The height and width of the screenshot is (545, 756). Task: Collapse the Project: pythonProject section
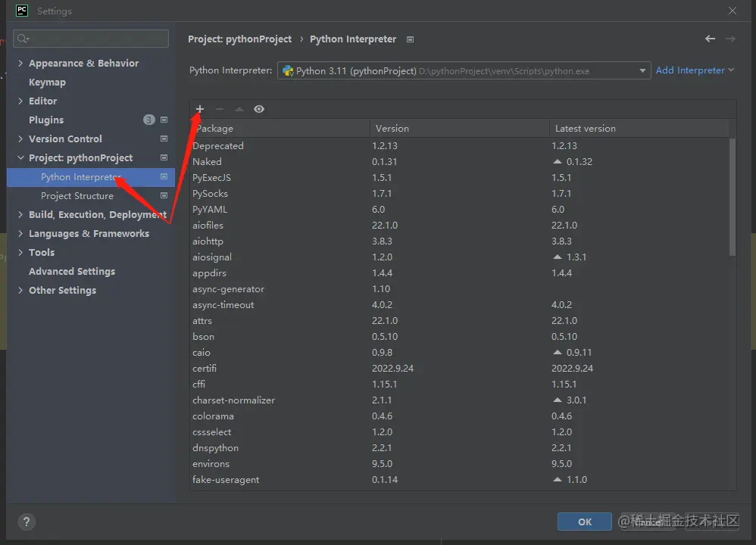pyautogui.click(x=20, y=157)
